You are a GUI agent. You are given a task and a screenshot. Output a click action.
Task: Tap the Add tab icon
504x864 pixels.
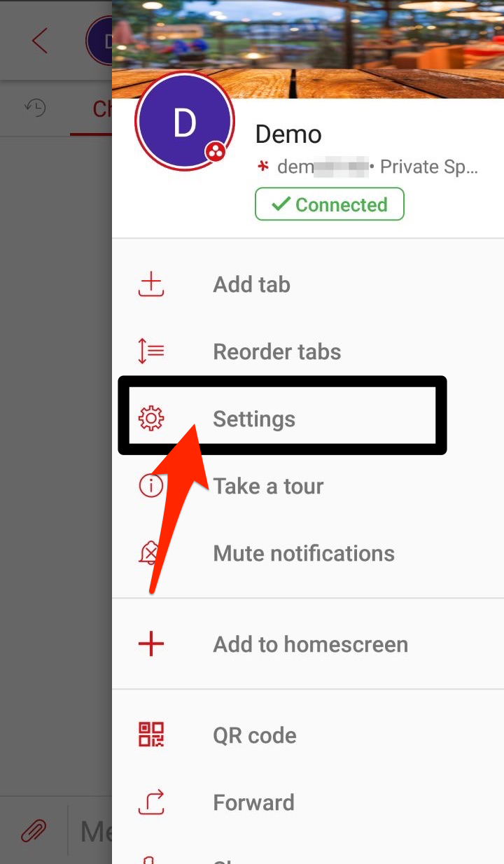click(150, 285)
